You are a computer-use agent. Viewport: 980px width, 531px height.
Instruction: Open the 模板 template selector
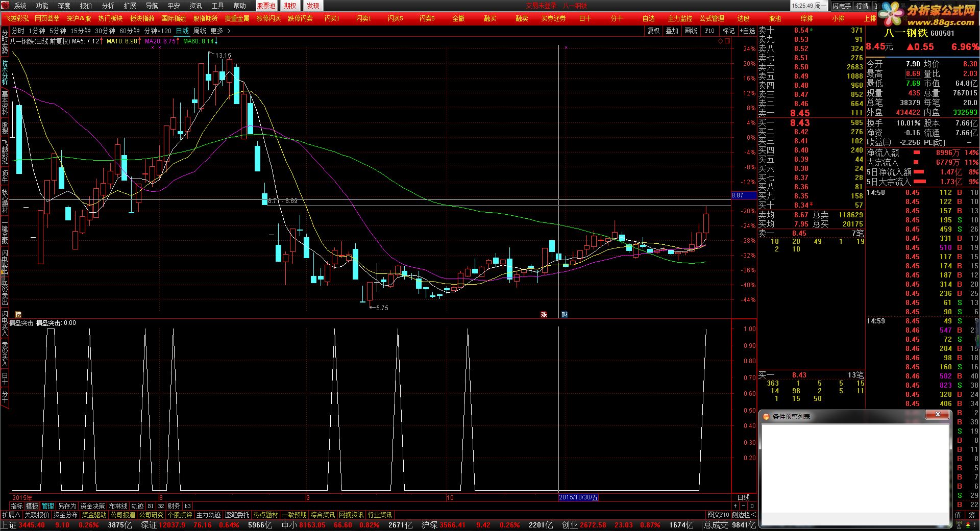coord(32,506)
